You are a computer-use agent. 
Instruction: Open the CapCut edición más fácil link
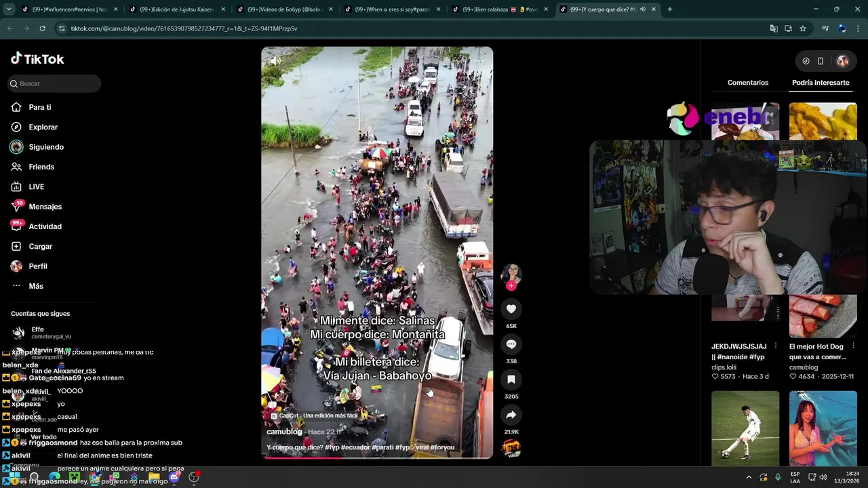[314, 415]
